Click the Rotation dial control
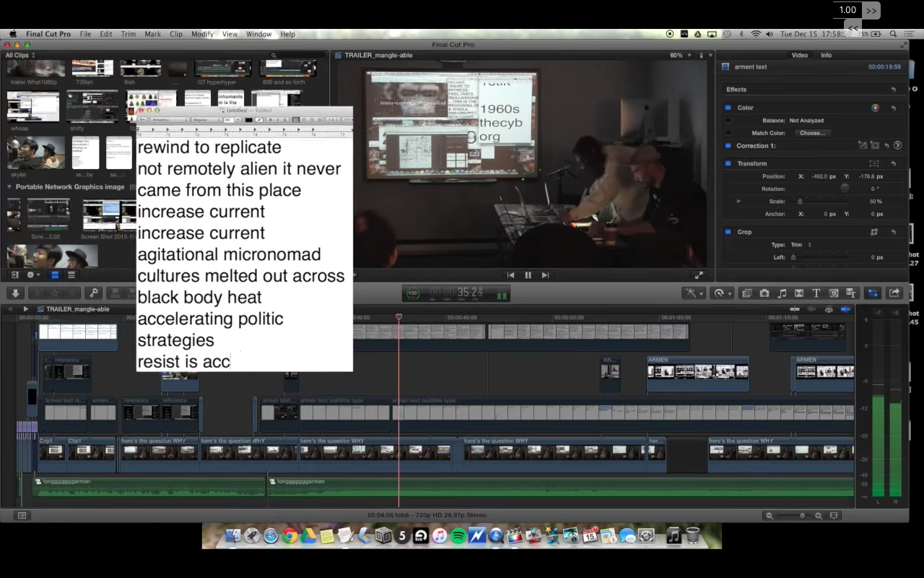The image size is (924, 578). tap(845, 189)
